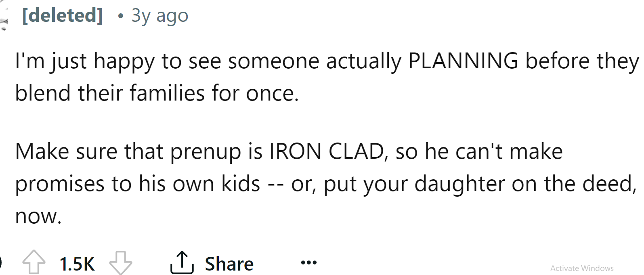The height and width of the screenshot is (275, 644).
Task: Click the 3y ago timestamp
Action: pyautogui.click(x=159, y=15)
